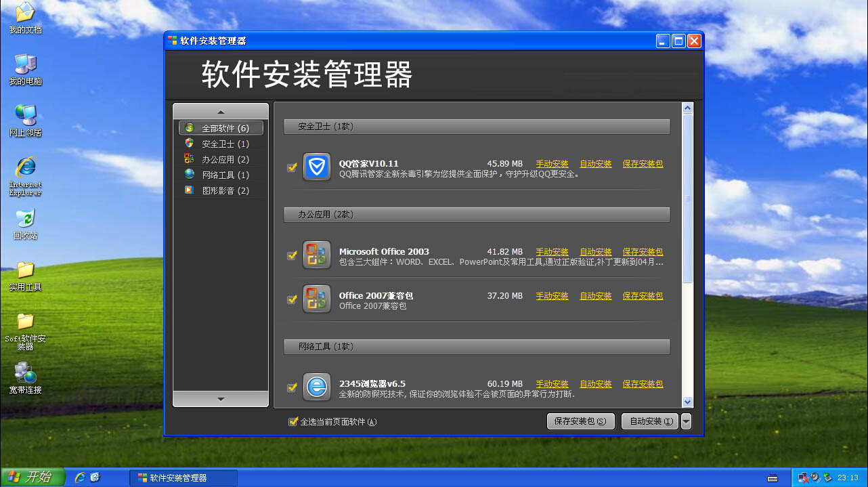Click the 办公应用 (2款) section header

(x=477, y=215)
